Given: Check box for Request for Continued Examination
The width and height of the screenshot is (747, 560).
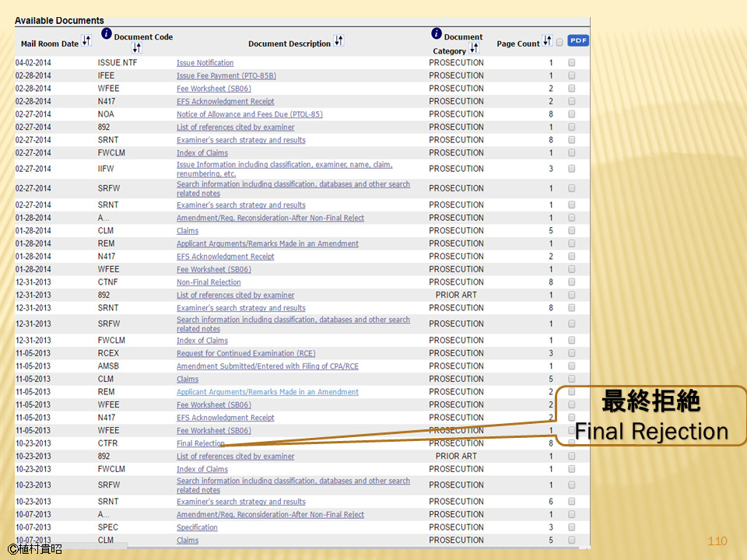Looking at the screenshot, I should click(572, 353).
